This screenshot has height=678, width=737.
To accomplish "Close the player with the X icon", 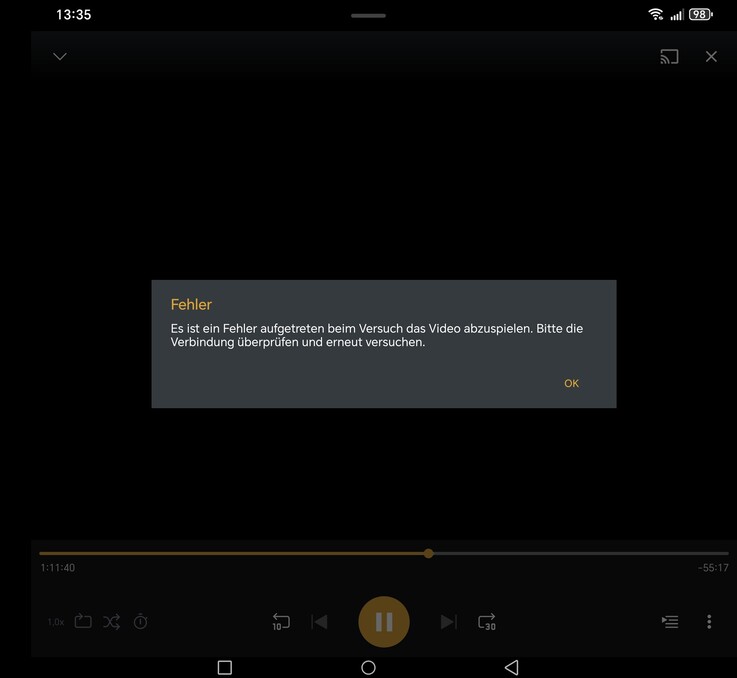I will tap(711, 56).
